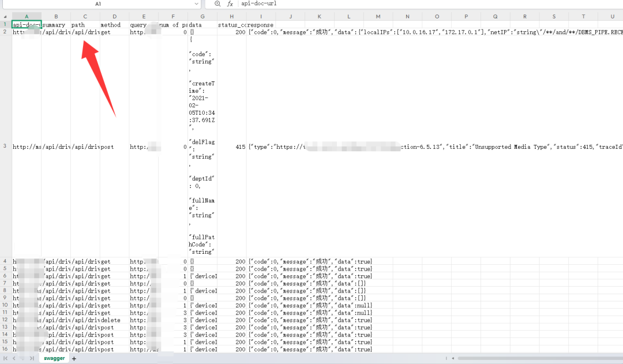Select row 3 header
623x364 pixels.
5,147
